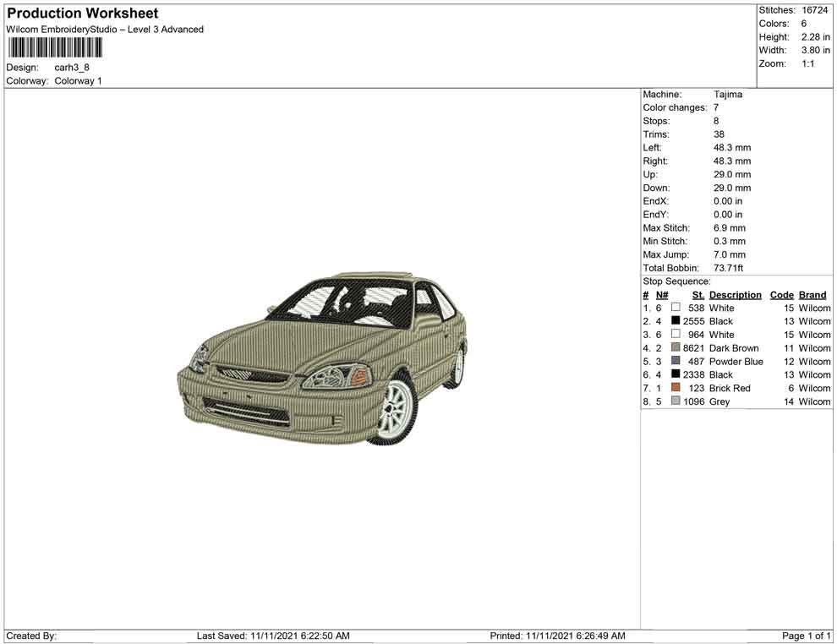Select the Dark Brown swatch at stop 4
837x644 pixels.
click(x=675, y=347)
